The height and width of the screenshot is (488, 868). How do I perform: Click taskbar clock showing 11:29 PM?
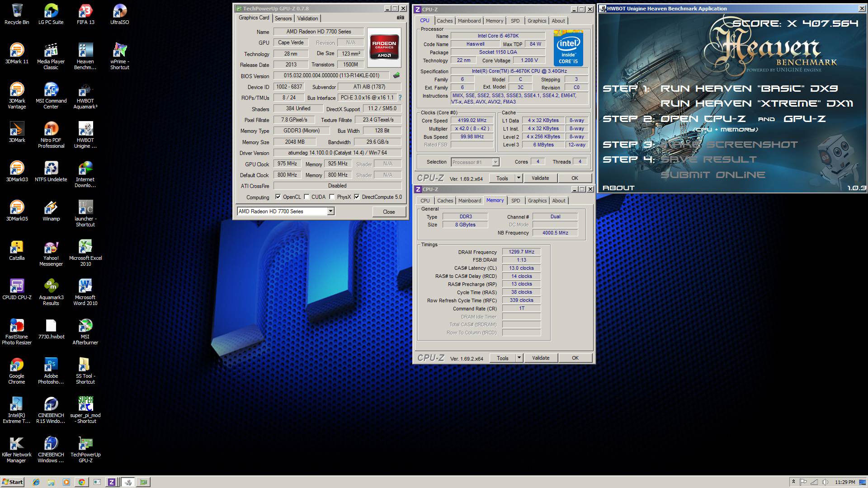click(845, 482)
